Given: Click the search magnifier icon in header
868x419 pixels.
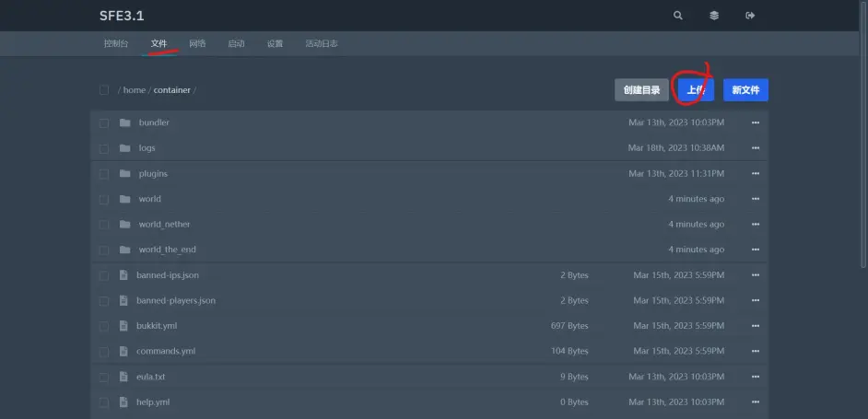Looking at the screenshot, I should point(678,16).
